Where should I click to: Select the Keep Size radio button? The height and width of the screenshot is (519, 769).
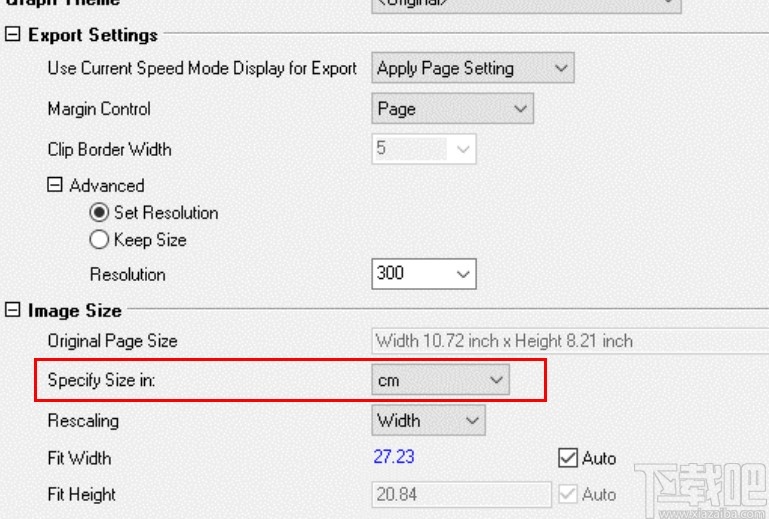[99, 240]
